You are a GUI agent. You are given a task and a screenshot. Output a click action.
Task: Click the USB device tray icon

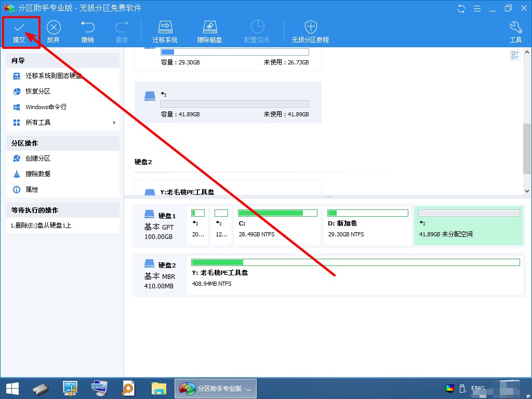(462, 389)
